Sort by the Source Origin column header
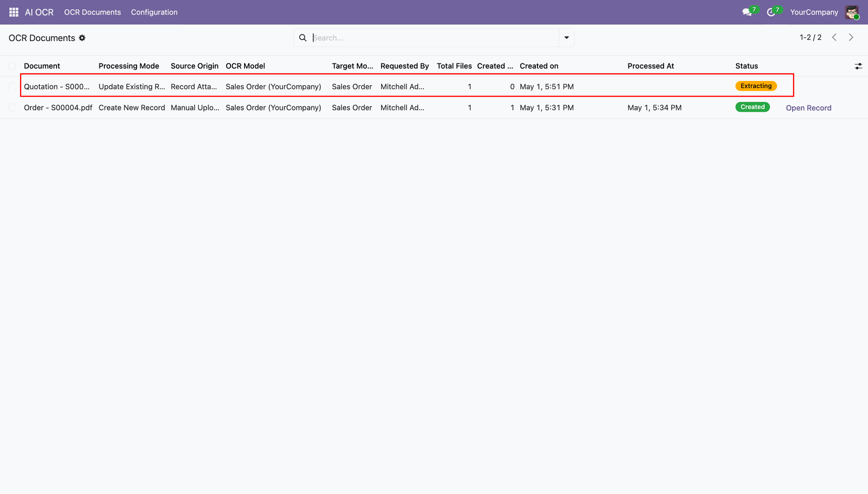 tap(194, 66)
